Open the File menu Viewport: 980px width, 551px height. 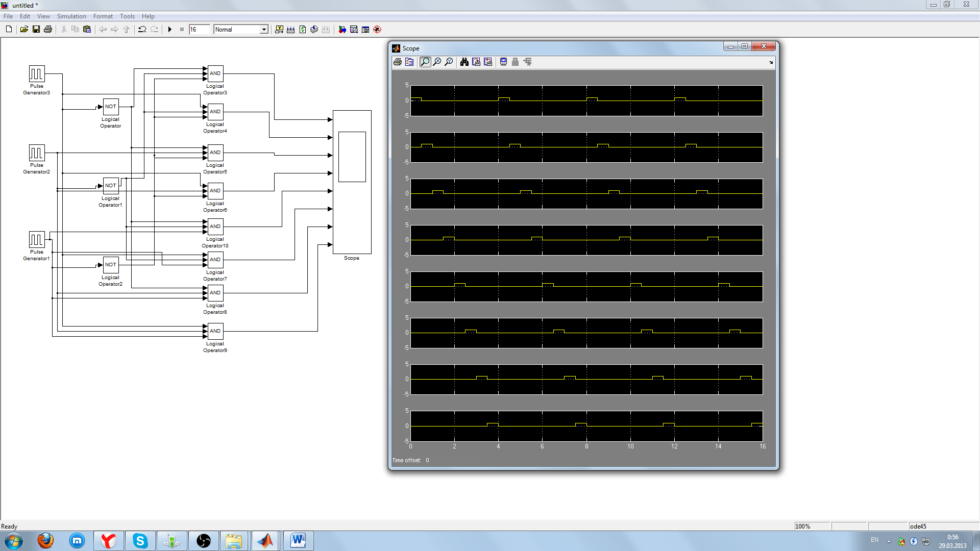8,16
